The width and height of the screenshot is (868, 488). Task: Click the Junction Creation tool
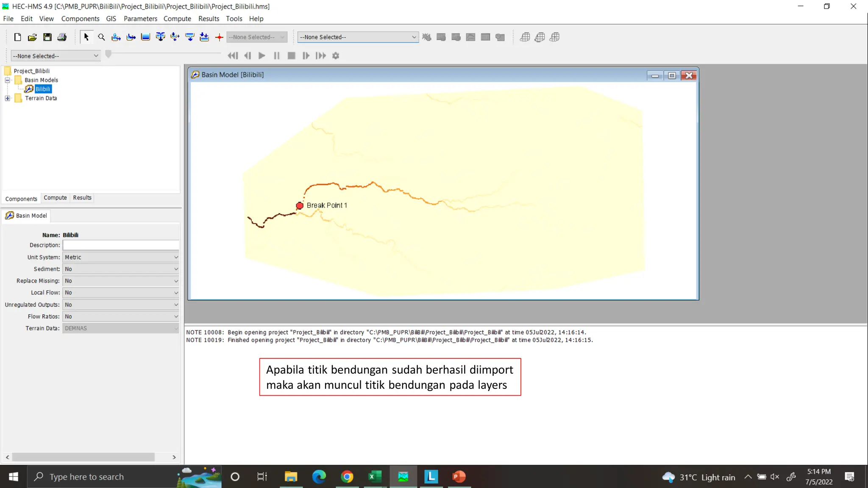tap(160, 37)
